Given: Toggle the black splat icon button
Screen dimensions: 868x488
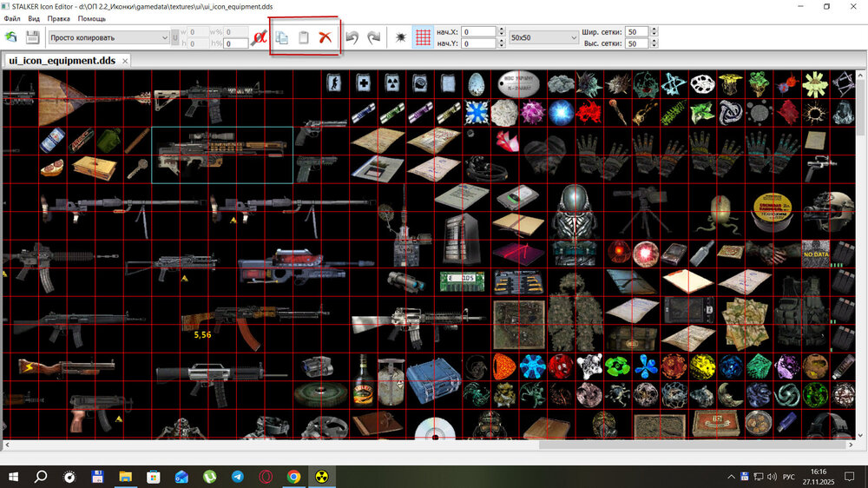Looking at the screenshot, I should (400, 37).
